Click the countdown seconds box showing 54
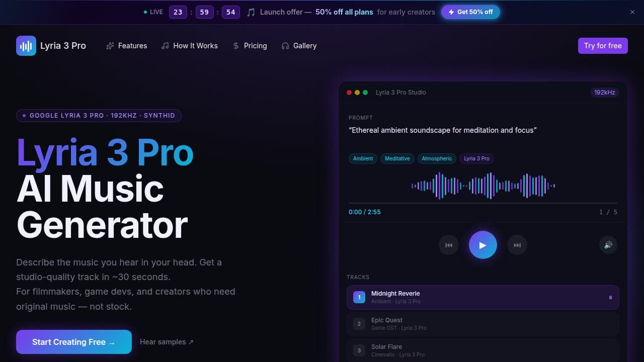Screen dimensions: 644x362 tap(230, 12)
